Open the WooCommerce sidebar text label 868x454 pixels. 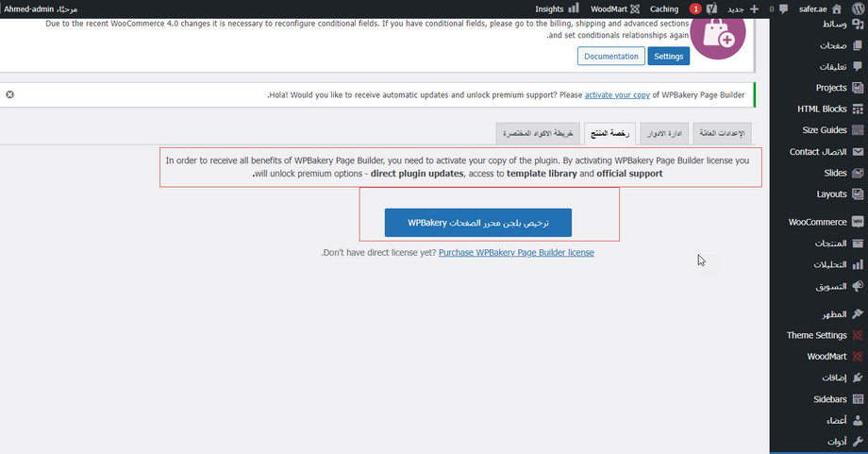click(x=818, y=222)
